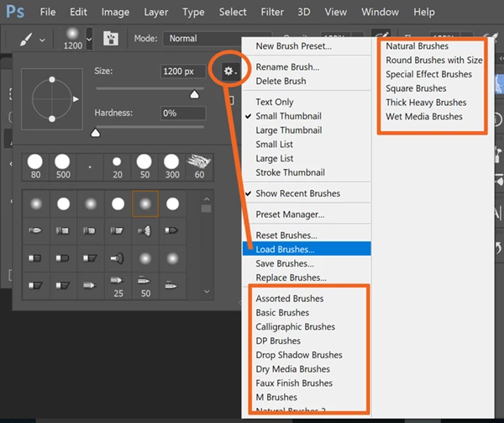Viewport: 504px width, 423px height.
Task: Open the Type menu
Action: [x=193, y=13]
